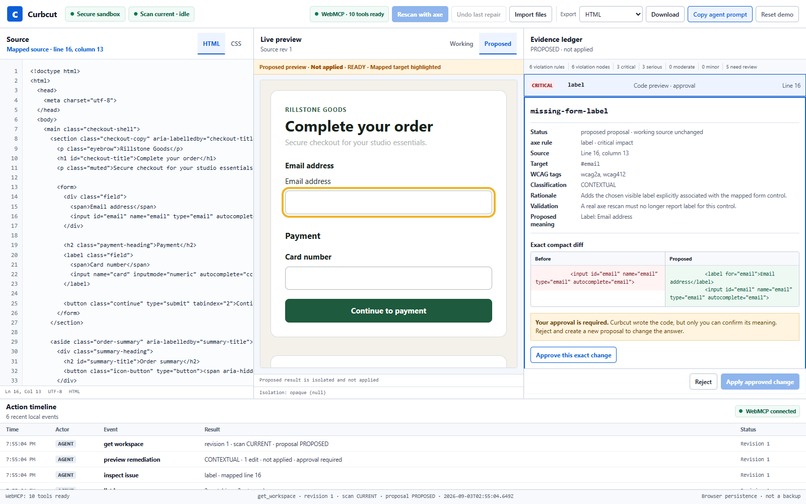This screenshot has height=504, width=806.
Task: Reset the demo
Action: tap(777, 14)
